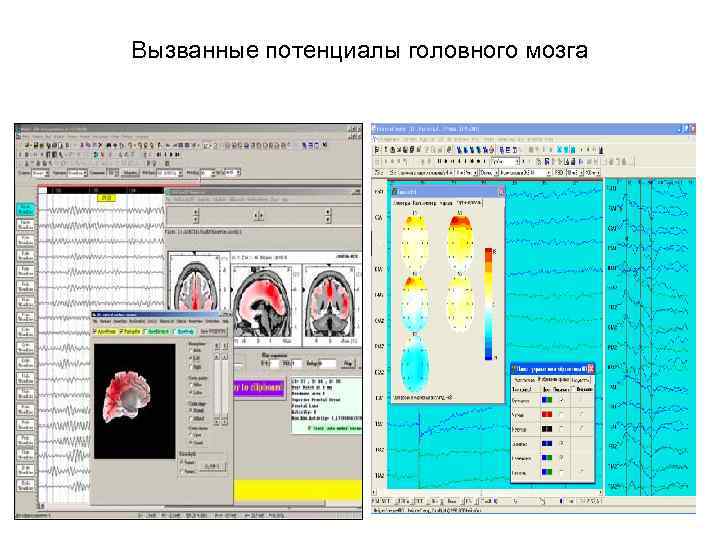This screenshot has height=540, width=720.
Task: Select the cyan-highlighted first EEG channel button
Action: coord(25,210)
